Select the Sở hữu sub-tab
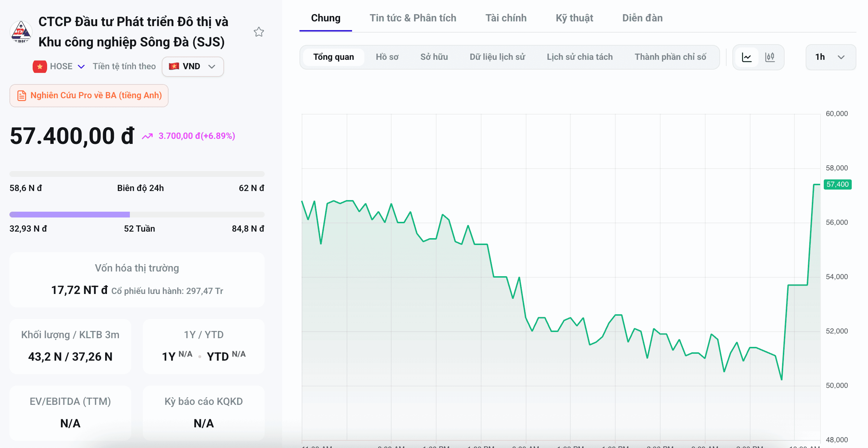Screen dimensions: 868x448 pos(434,57)
